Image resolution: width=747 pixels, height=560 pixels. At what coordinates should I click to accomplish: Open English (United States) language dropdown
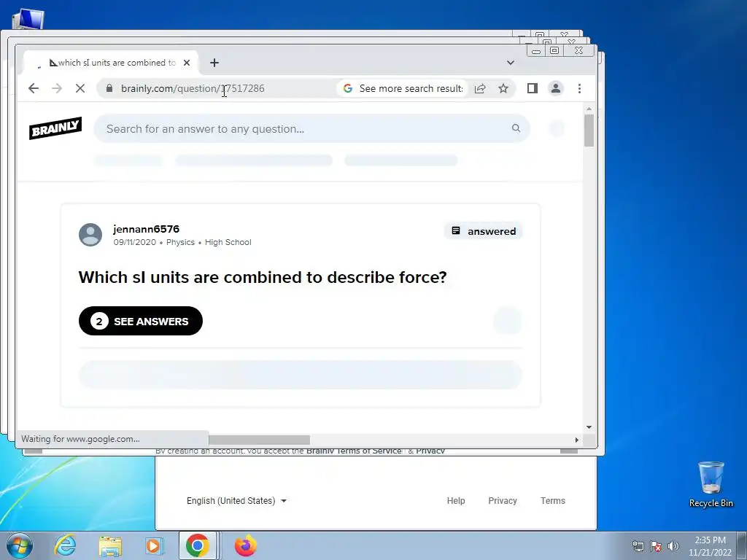(x=237, y=500)
